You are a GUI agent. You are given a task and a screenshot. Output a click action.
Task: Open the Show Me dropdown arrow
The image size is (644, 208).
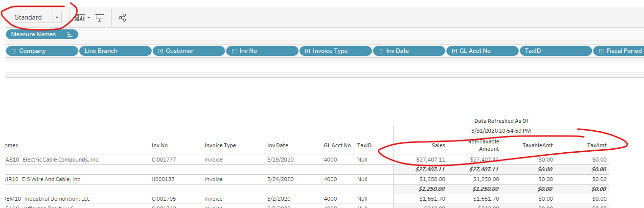[89, 18]
